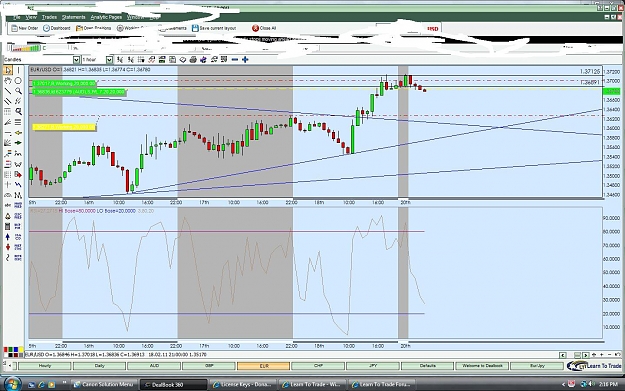Switch to the AUD tab

154,366
